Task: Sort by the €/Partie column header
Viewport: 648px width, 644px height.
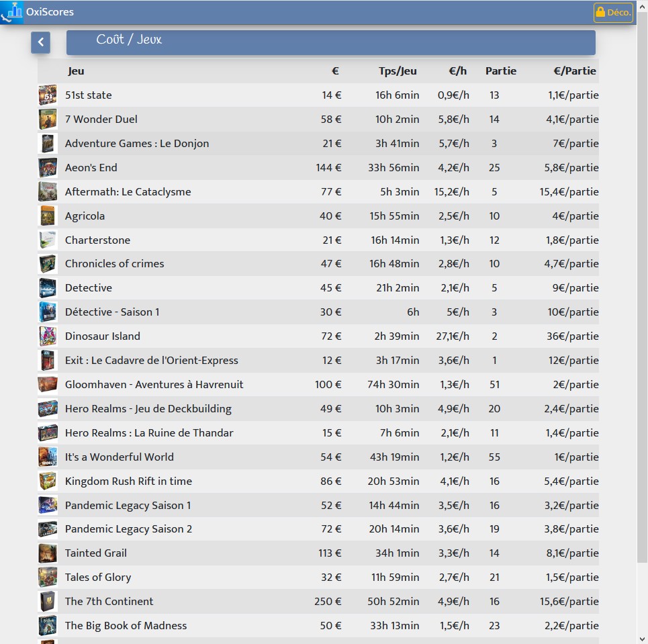Action: pyautogui.click(x=575, y=71)
